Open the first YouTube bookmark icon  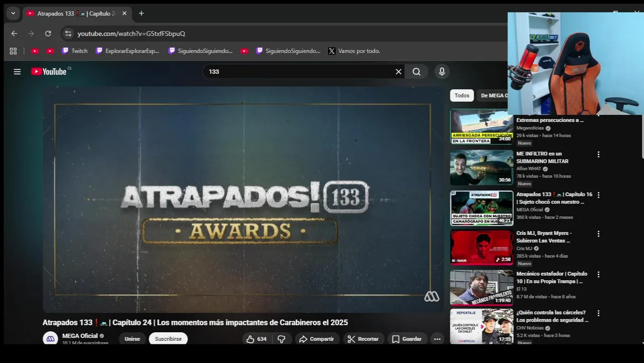point(35,51)
